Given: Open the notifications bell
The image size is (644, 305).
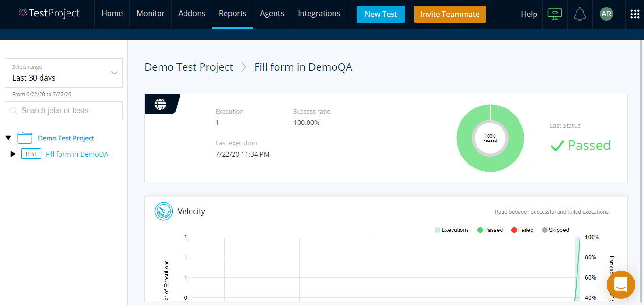Looking at the screenshot, I should [x=580, y=14].
